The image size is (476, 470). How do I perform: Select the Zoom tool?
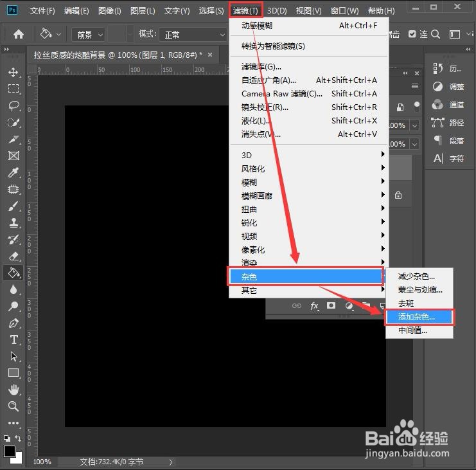click(13, 406)
